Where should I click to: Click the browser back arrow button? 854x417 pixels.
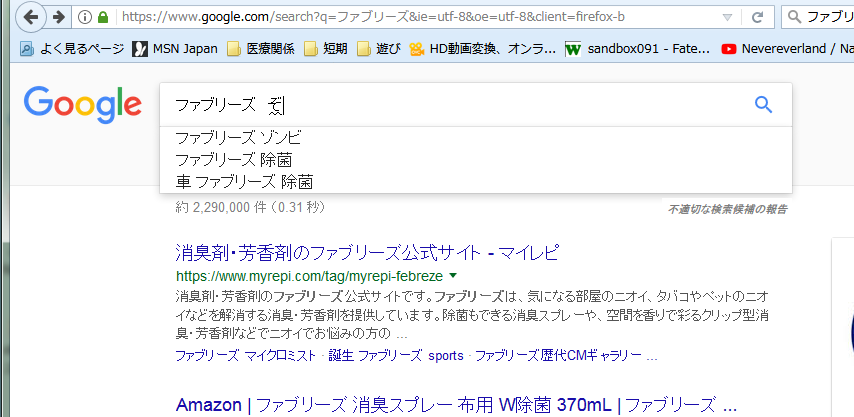(32, 17)
